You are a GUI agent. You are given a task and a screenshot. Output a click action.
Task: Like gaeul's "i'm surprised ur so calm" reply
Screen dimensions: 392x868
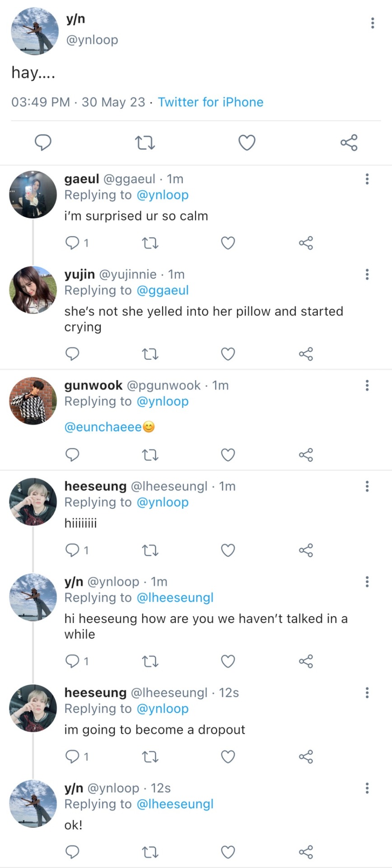tap(228, 243)
